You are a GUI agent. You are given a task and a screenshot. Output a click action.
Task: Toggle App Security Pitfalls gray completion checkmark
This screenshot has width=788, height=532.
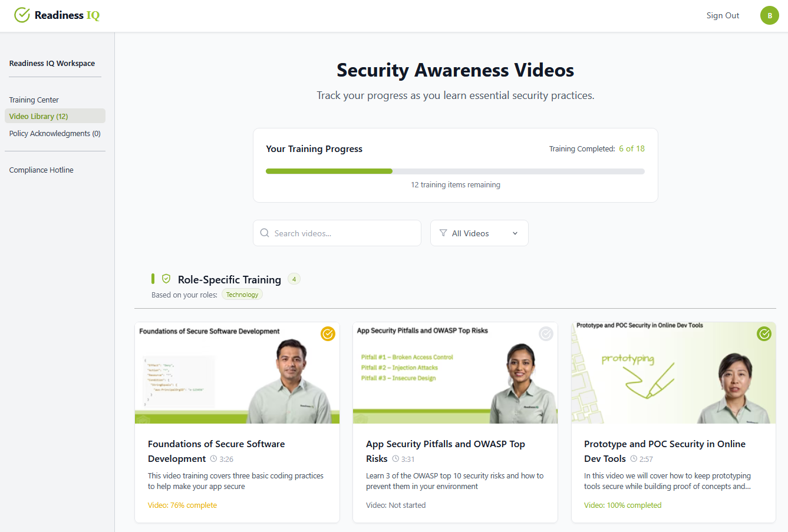click(x=546, y=334)
